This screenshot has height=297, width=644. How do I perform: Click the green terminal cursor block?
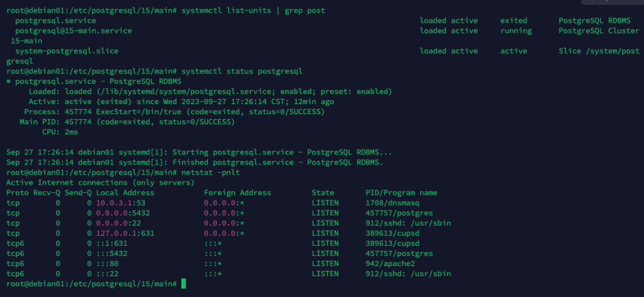pos(183,284)
